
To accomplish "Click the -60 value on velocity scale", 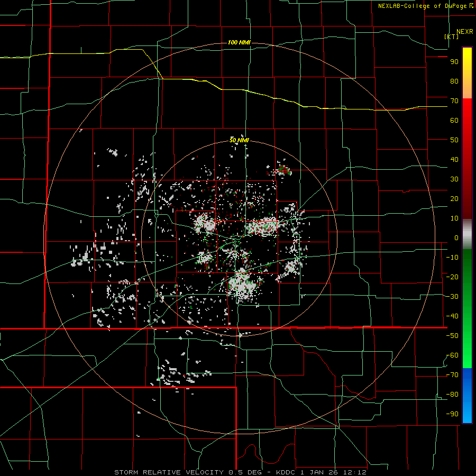I will click(452, 355).
